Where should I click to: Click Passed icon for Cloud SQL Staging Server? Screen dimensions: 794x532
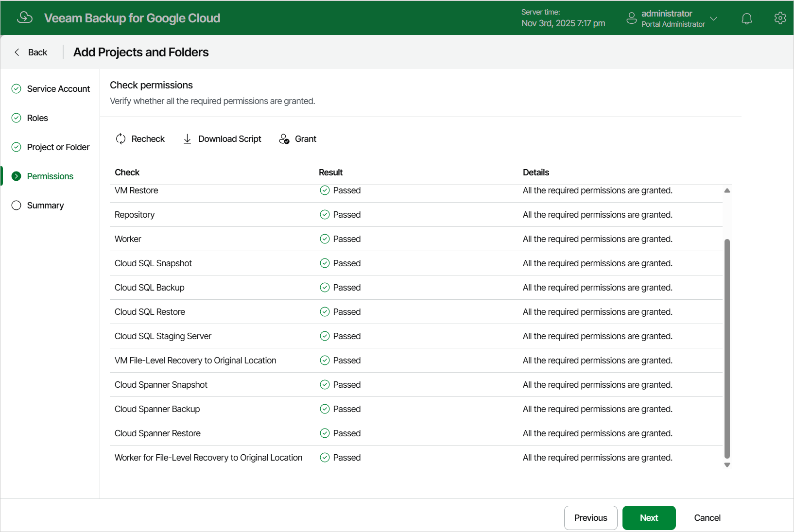tap(325, 336)
